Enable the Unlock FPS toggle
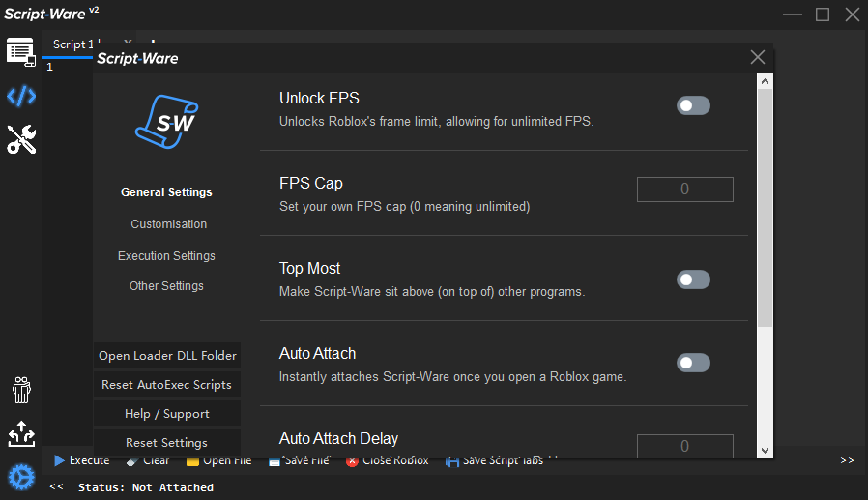 (x=693, y=105)
